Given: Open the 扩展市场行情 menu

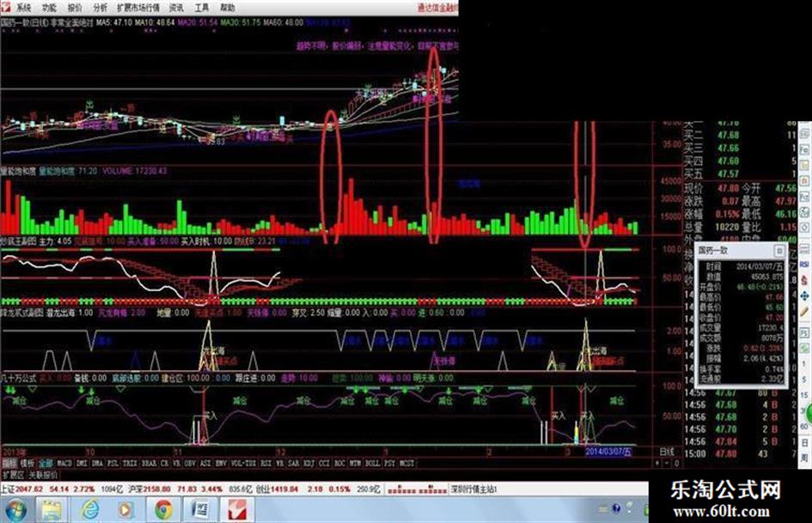Looking at the screenshot, I should tap(138, 7).
